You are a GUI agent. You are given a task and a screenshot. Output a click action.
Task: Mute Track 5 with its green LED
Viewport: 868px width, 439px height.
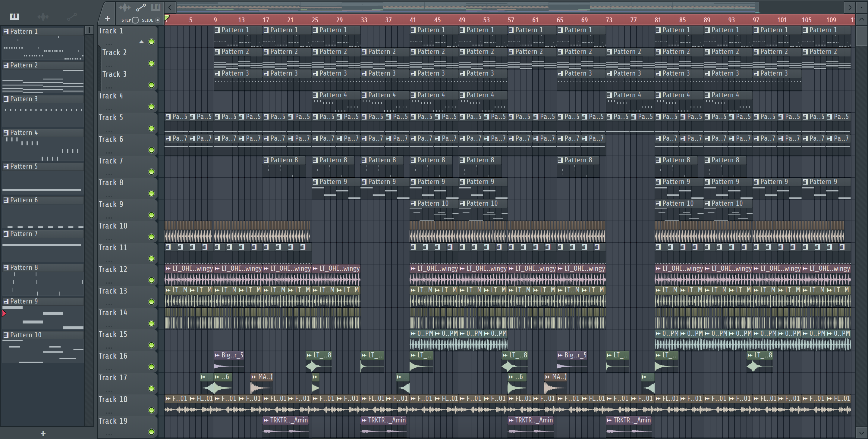[151, 128]
